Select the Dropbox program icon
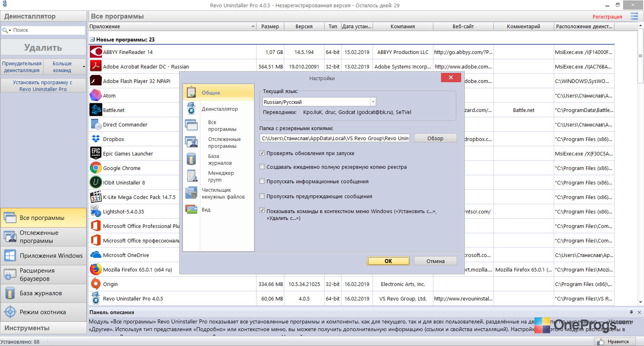644x346 pixels. (96, 139)
